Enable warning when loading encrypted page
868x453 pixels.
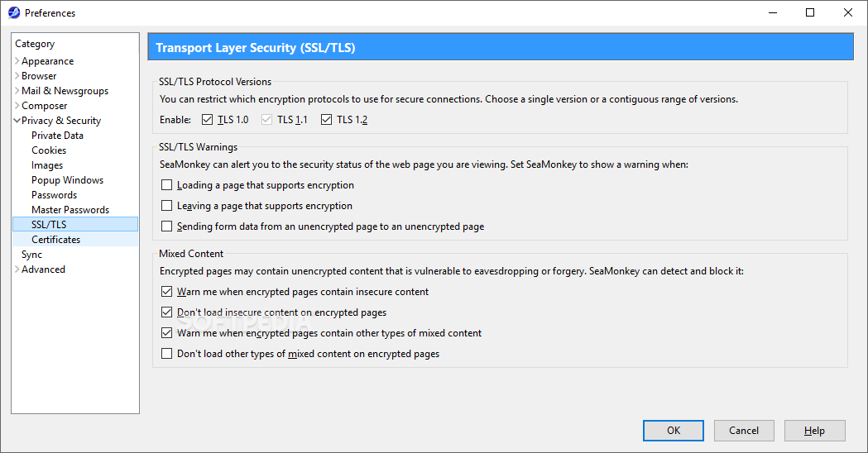tap(166, 184)
